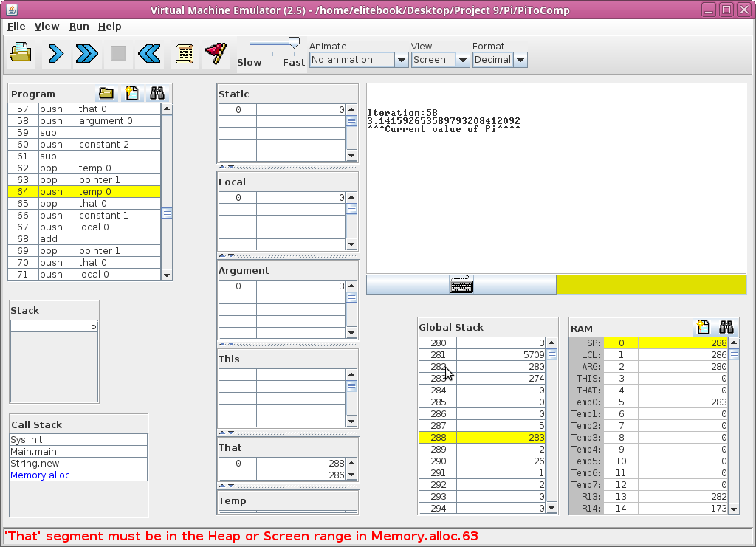The image size is (756, 547).
Task: Open the Run menu
Action: [79, 26]
